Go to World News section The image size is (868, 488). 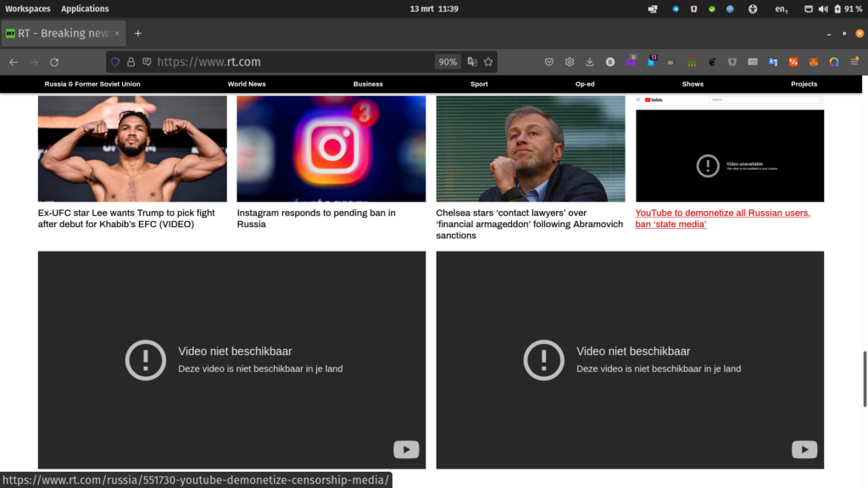click(x=247, y=84)
